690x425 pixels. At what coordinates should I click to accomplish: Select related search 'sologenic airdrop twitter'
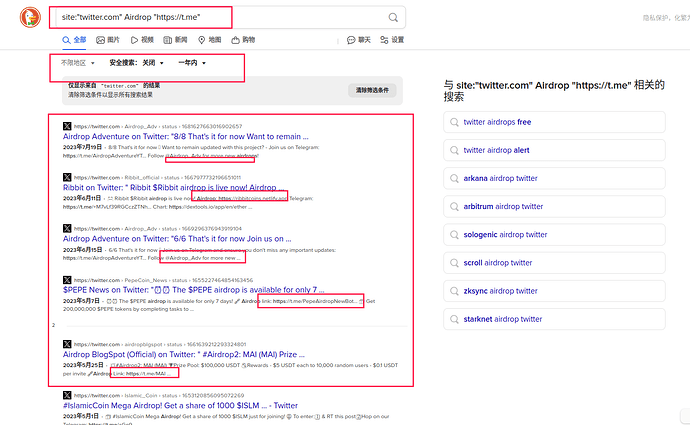pyautogui.click(x=554, y=234)
